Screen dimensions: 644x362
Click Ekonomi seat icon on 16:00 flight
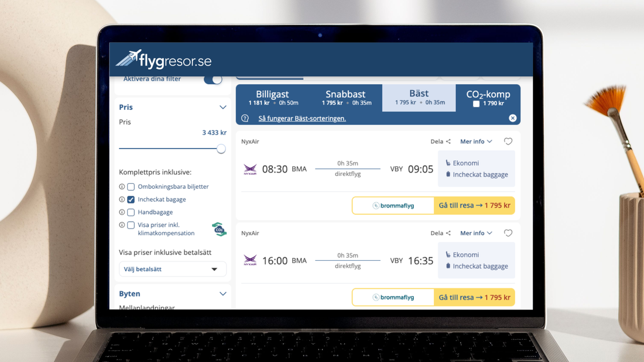click(x=448, y=254)
